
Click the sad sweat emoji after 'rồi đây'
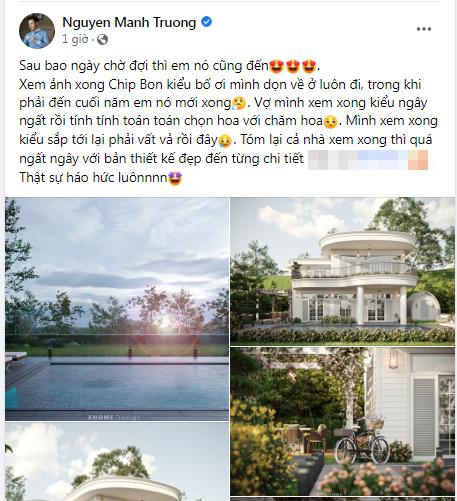point(225,140)
